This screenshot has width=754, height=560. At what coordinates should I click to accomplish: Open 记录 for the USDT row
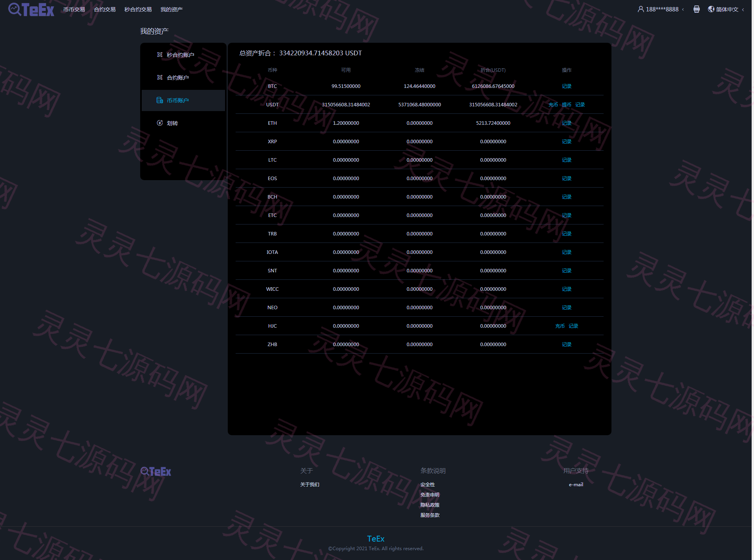580,104
